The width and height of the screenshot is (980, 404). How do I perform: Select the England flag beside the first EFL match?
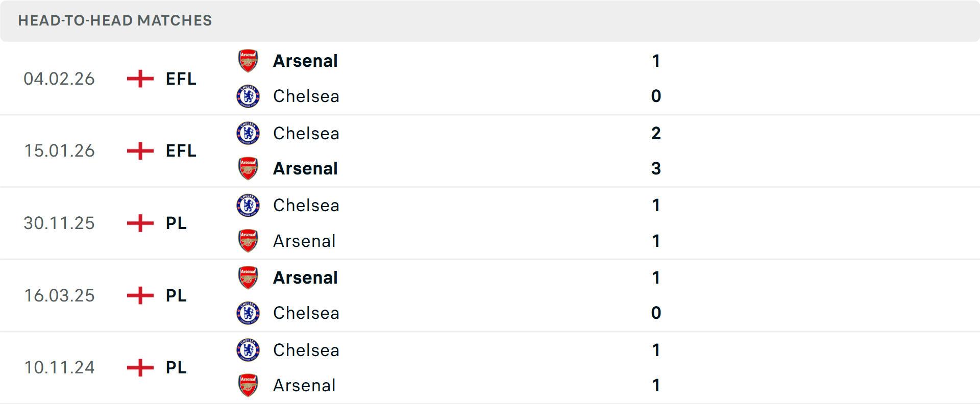[139, 79]
